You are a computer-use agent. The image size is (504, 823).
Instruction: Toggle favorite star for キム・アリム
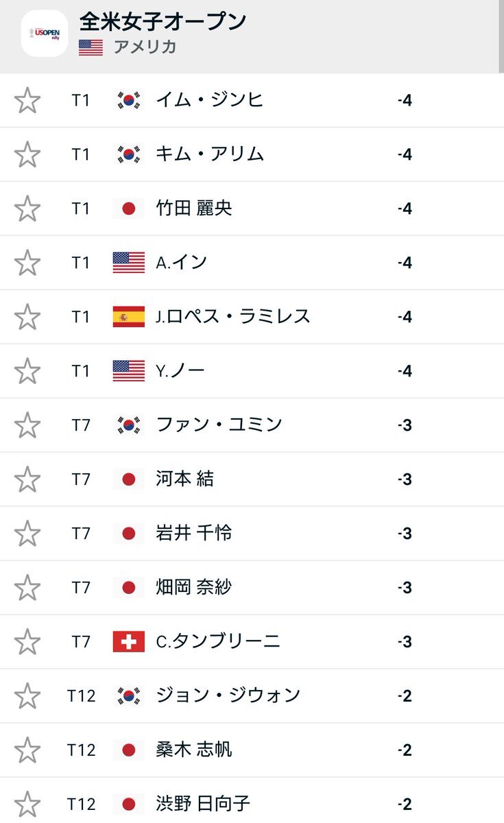pos(27,154)
